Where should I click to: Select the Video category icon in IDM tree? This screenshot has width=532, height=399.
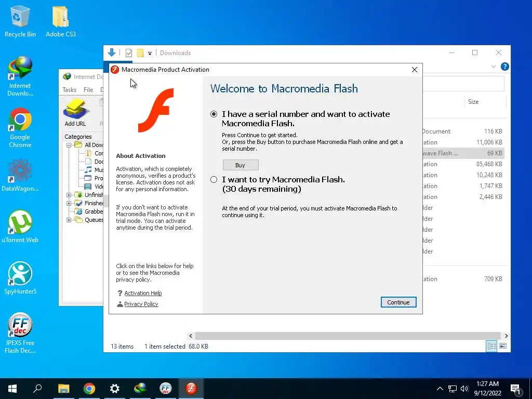88,187
